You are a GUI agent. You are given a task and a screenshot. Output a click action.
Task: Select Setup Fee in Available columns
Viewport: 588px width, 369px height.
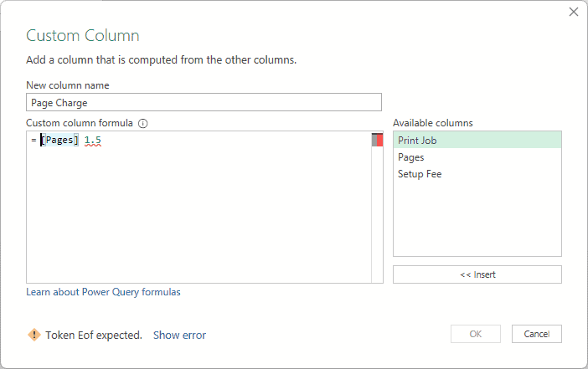(477, 174)
